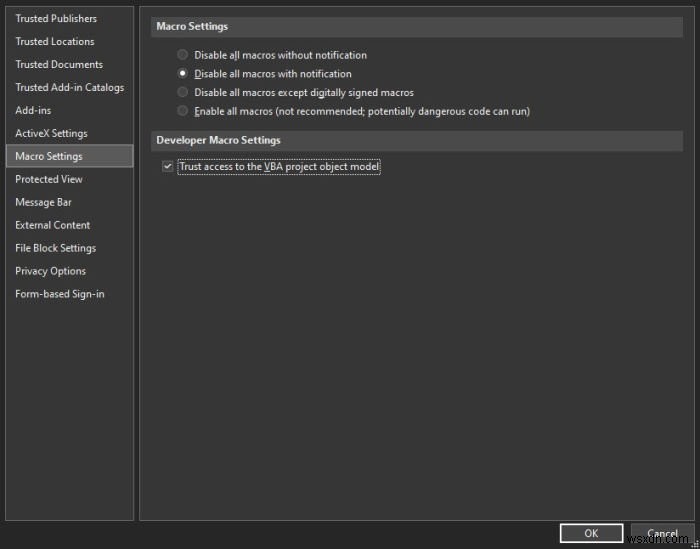Select Macro Settings in sidebar
Viewport: 700px width, 549px height.
[49, 157]
